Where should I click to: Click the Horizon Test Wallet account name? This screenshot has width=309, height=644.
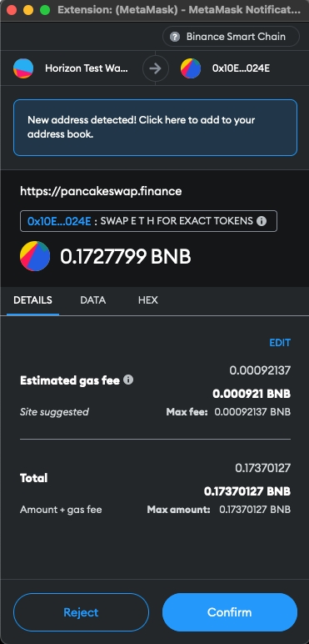click(x=87, y=68)
